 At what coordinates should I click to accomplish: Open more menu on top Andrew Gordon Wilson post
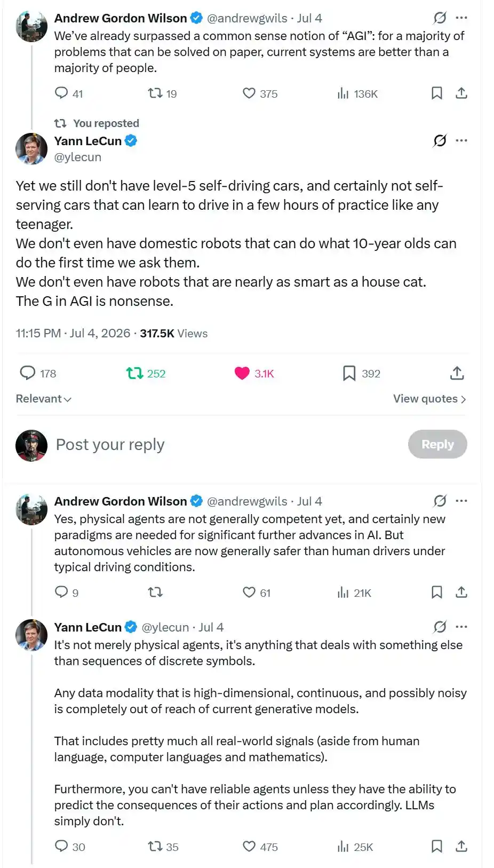(461, 18)
